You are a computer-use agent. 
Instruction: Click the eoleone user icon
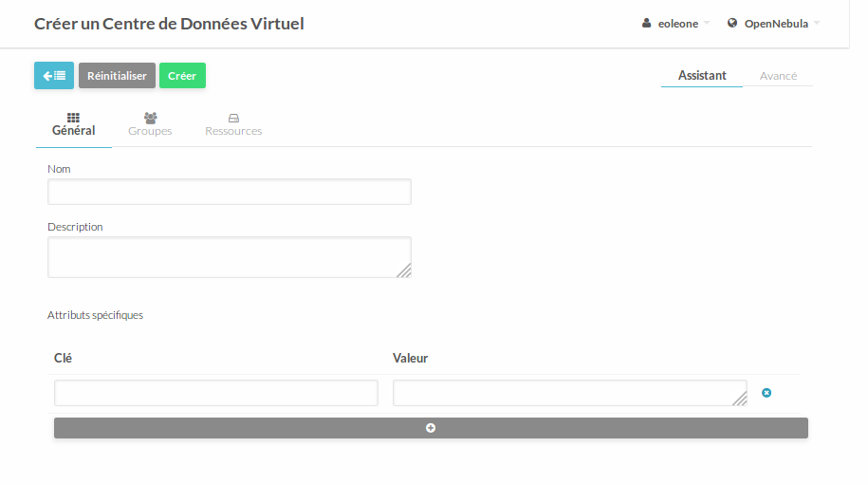[646, 24]
